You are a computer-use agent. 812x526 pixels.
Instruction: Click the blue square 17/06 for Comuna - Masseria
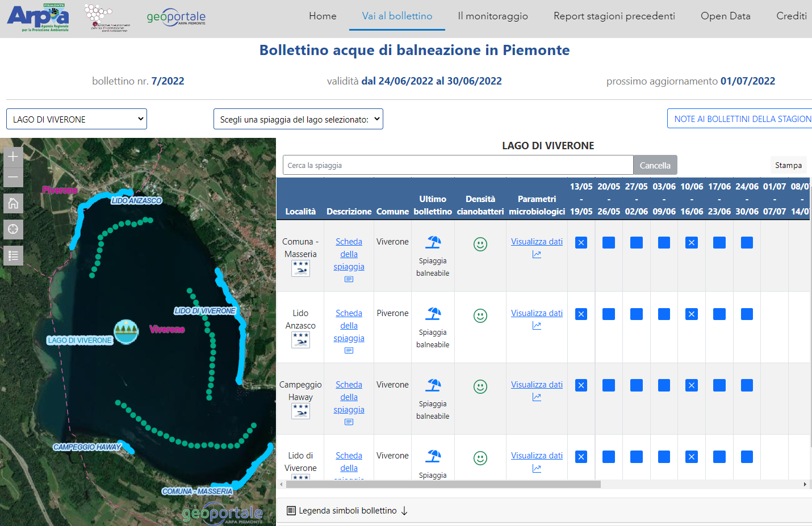(719, 243)
